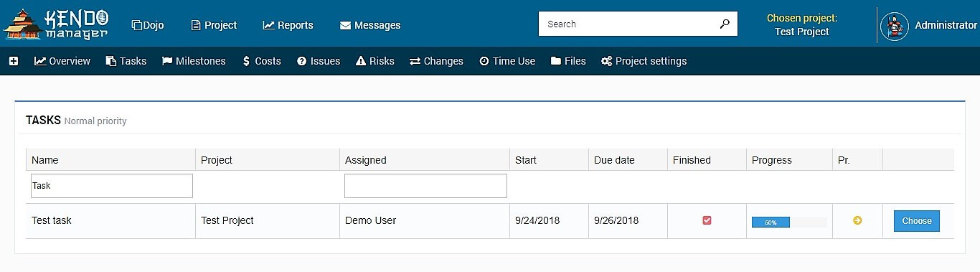This screenshot has width=980, height=272.
Task: Open the Dojo menu
Action: (148, 25)
